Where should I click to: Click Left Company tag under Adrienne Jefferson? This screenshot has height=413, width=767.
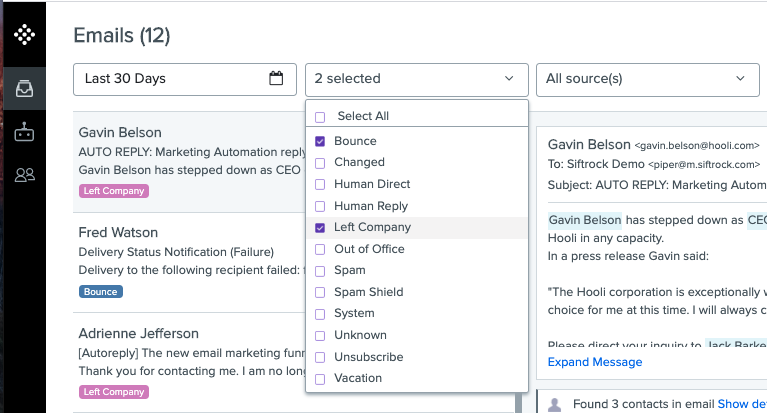(x=114, y=392)
